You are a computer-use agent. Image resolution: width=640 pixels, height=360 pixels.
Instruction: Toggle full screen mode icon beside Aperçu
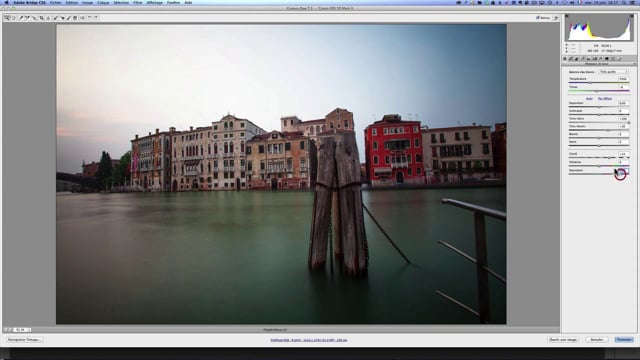(556, 18)
